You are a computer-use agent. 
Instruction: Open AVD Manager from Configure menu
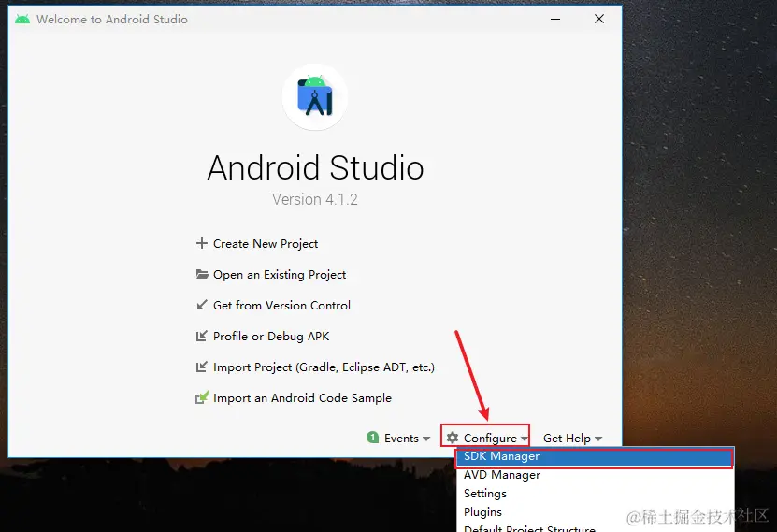pyautogui.click(x=594, y=475)
